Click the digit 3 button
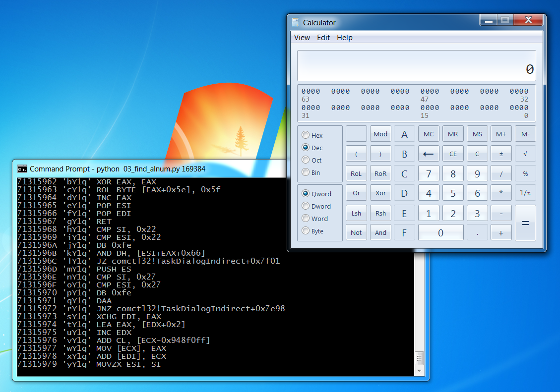This screenshot has width=560, height=392. coord(477,213)
